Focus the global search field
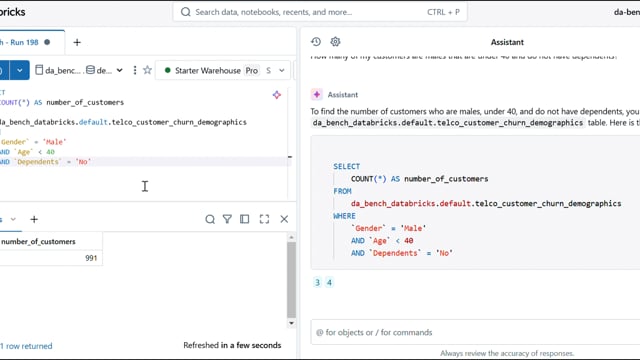 (x=320, y=12)
